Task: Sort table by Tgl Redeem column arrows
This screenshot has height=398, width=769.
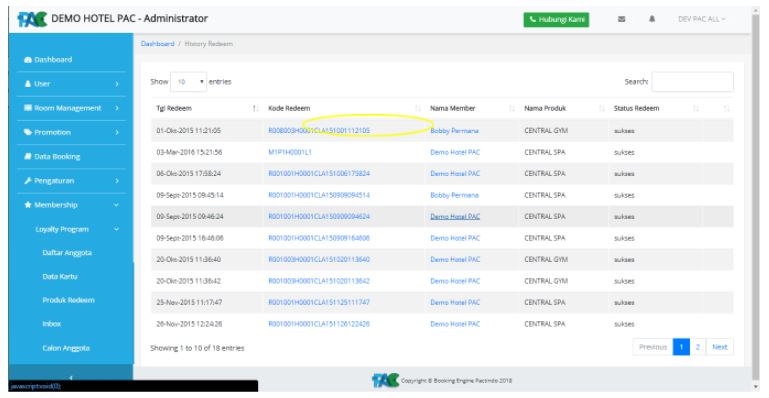Action: [255, 108]
